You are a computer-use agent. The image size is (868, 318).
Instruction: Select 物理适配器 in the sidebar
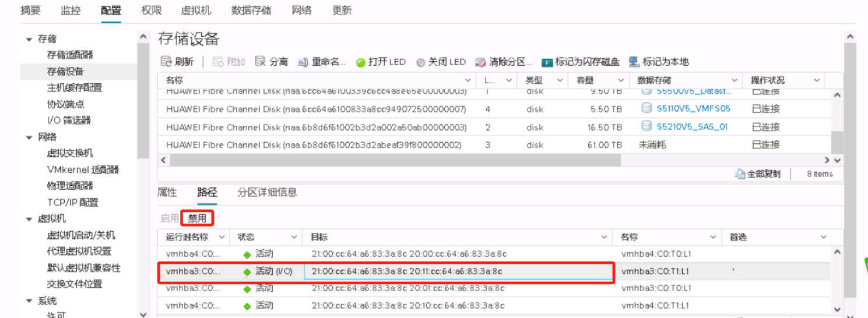(70, 186)
